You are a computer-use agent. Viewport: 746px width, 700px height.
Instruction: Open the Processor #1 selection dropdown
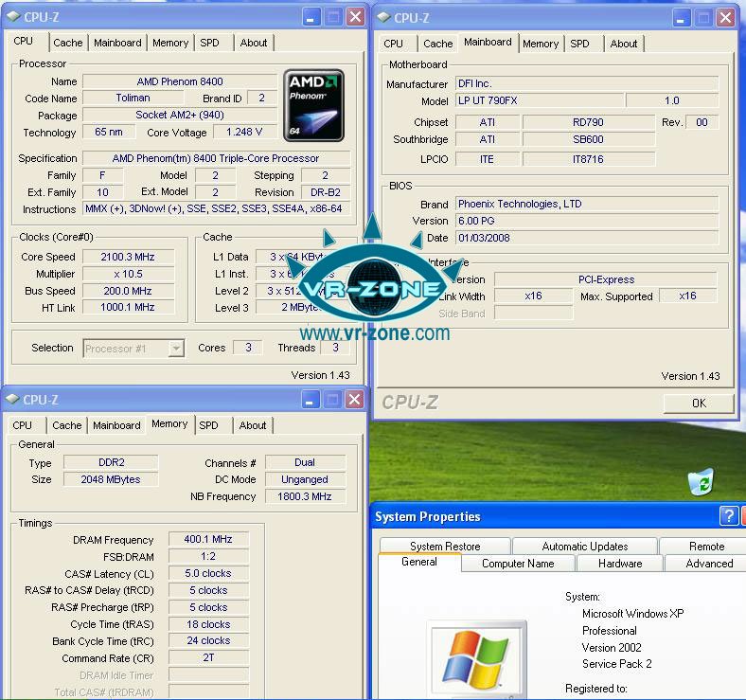(176, 348)
